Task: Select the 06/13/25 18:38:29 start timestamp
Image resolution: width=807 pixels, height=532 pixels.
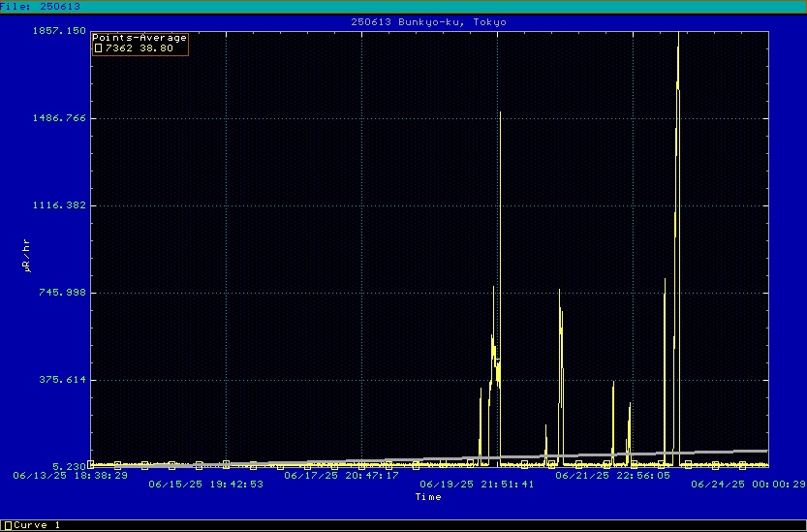Action: 70,476
